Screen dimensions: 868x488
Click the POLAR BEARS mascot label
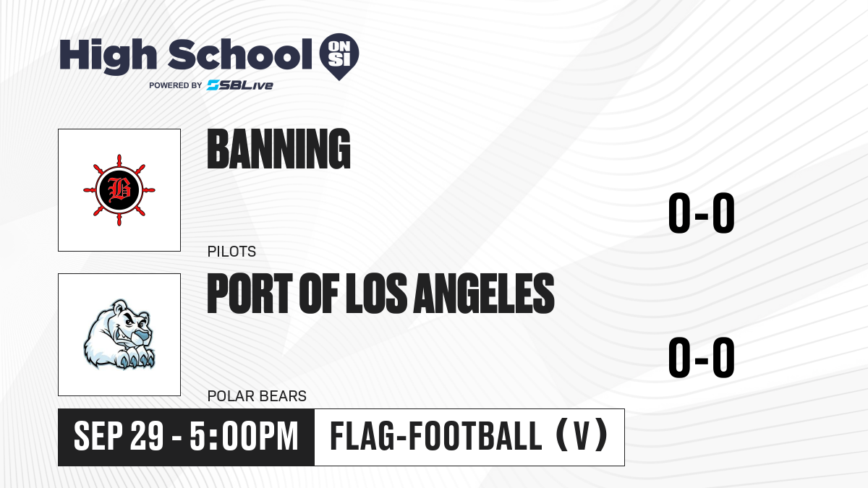tap(257, 396)
